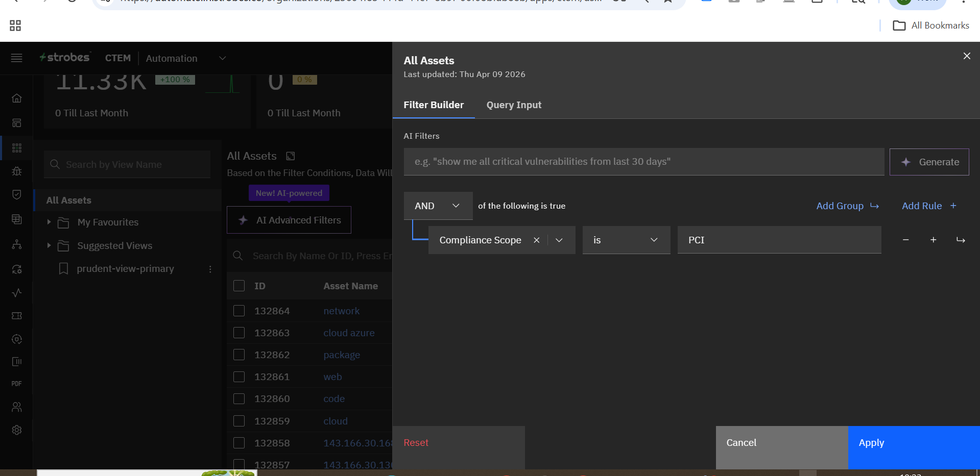Open the All Bookmarks folder
Screen dimensions: 980x476
931,26
